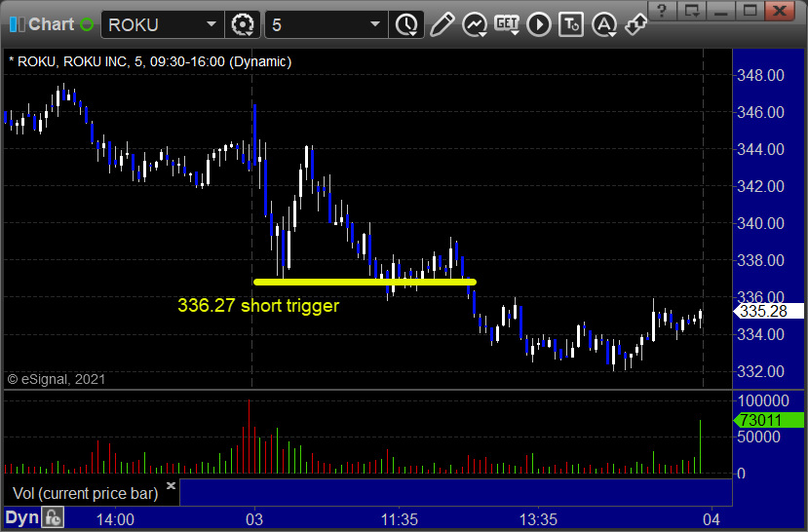Select the pencil drawing tool

(442, 24)
